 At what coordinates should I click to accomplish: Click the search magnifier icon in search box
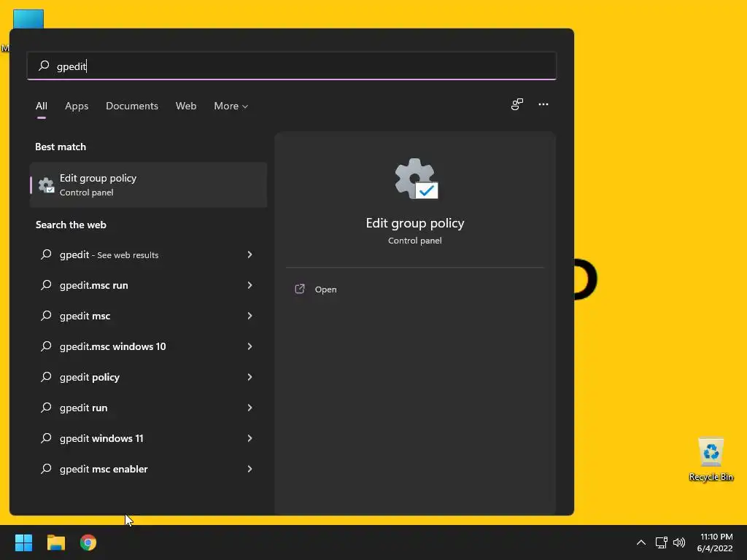pos(44,66)
